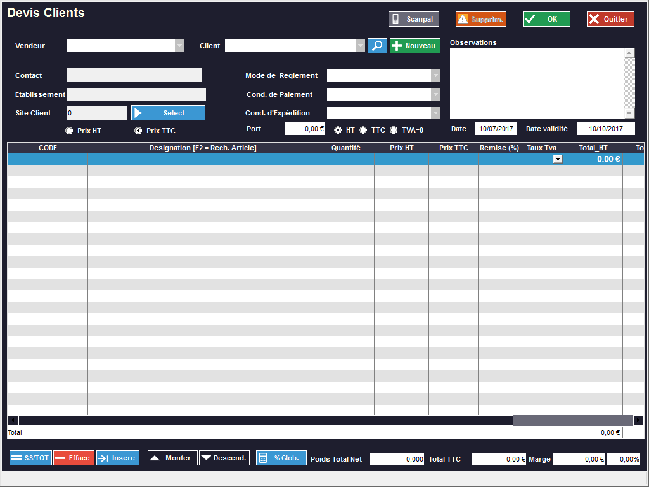Click the red Effacer button

(73, 458)
